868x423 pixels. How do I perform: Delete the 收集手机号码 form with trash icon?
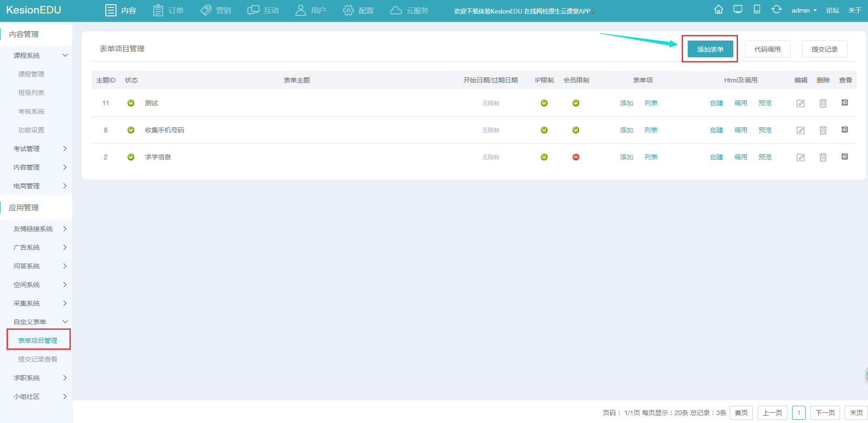pos(823,130)
